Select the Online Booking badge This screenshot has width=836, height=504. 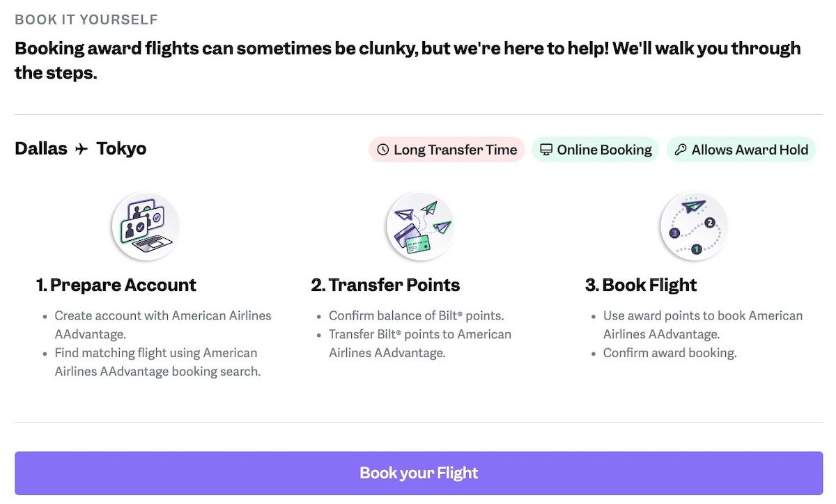pos(596,150)
